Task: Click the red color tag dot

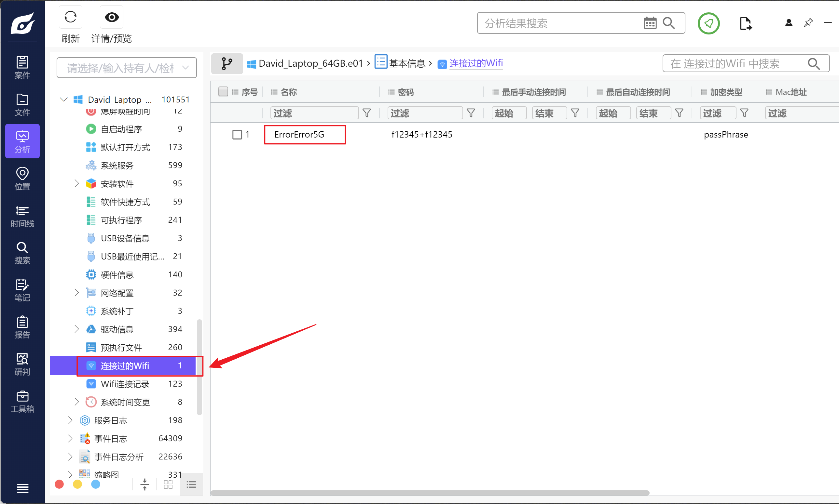Action: [x=59, y=484]
